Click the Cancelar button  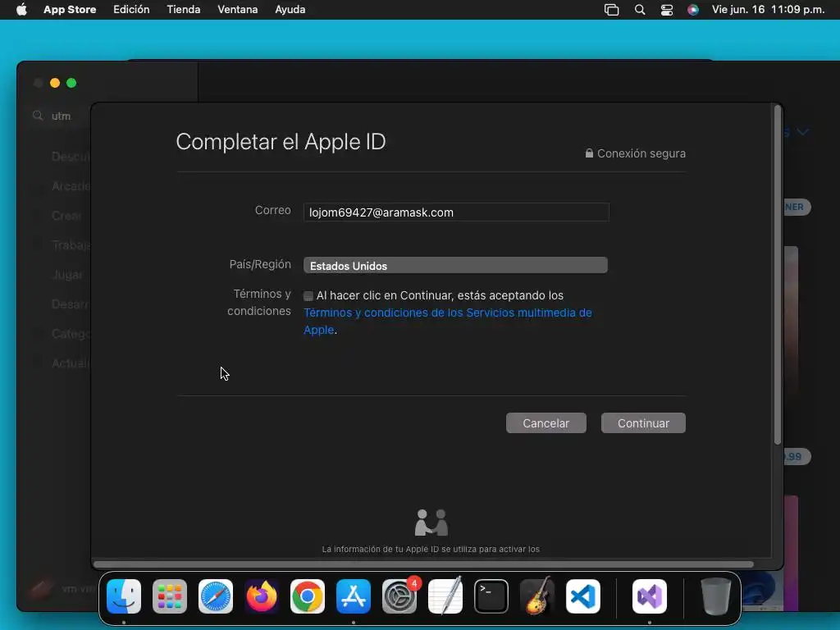[546, 422]
